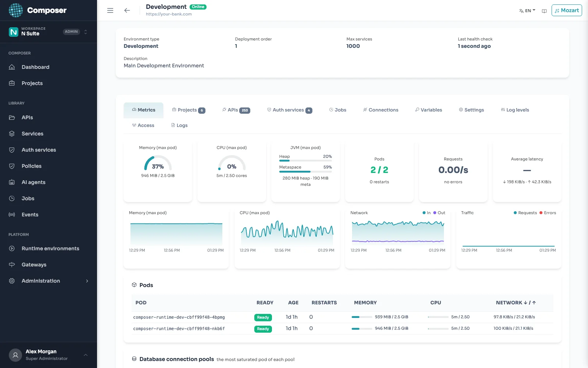
Task: Select the Jobs tab
Action: point(338,110)
